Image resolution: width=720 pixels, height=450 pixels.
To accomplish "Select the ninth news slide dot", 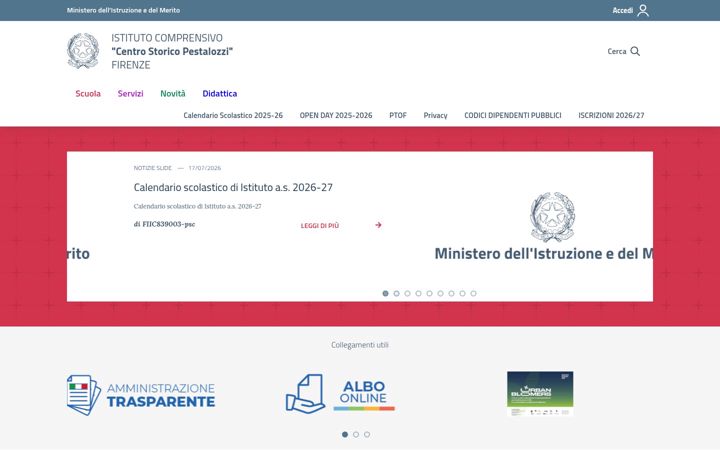I will [x=473, y=293].
